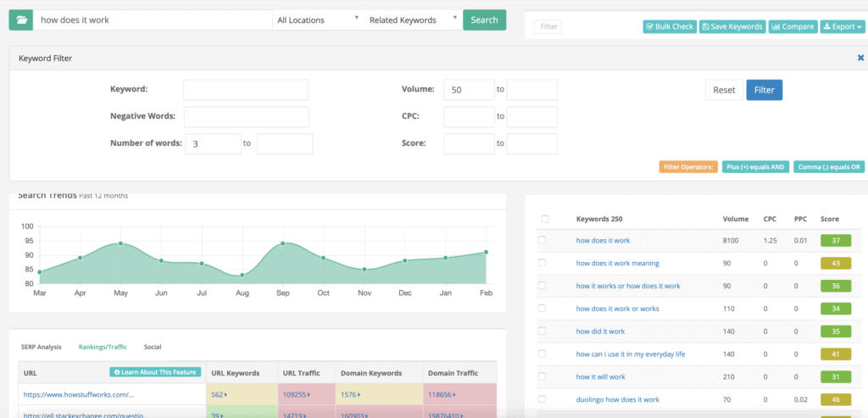
Task: Click the Filter Operators orange label
Action: coord(688,167)
